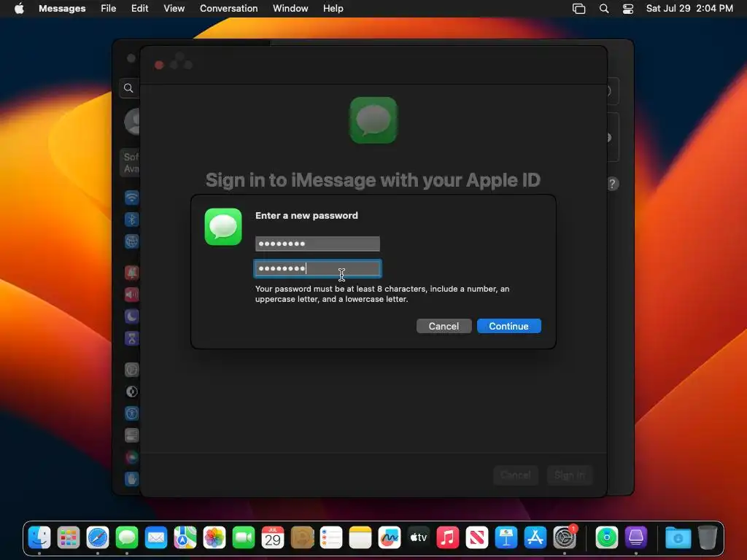
Task: Open the Window menu
Action: [x=290, y=8]
